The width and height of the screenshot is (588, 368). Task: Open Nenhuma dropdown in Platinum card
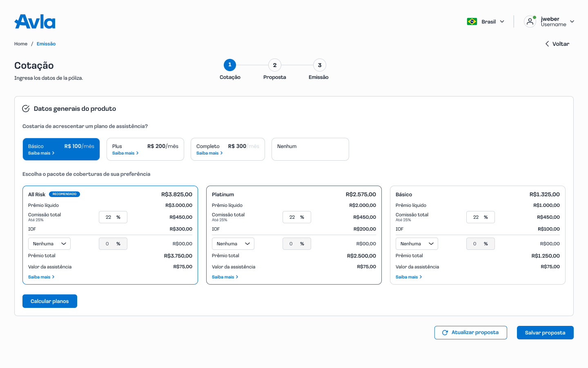coord(233,244)
